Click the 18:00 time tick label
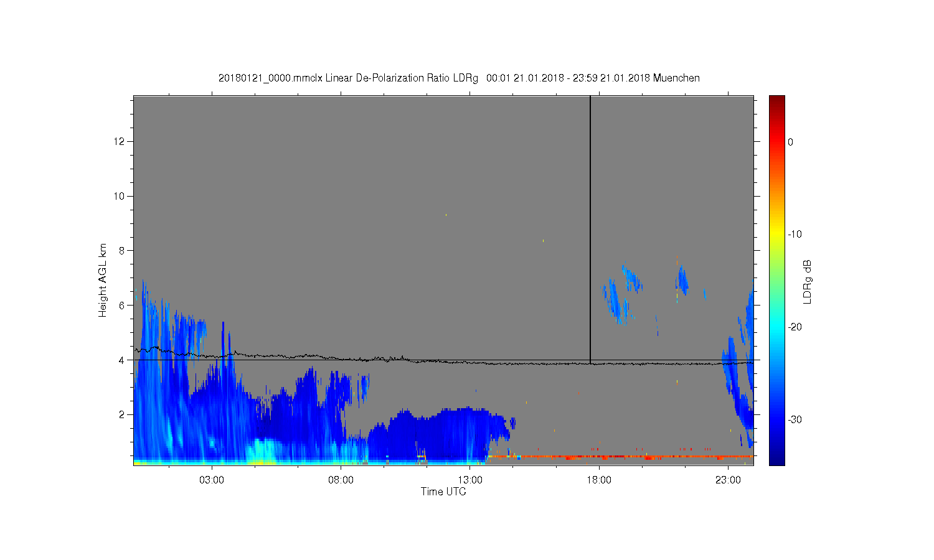Viewport: 934px width, 560px height. [599, 480]
